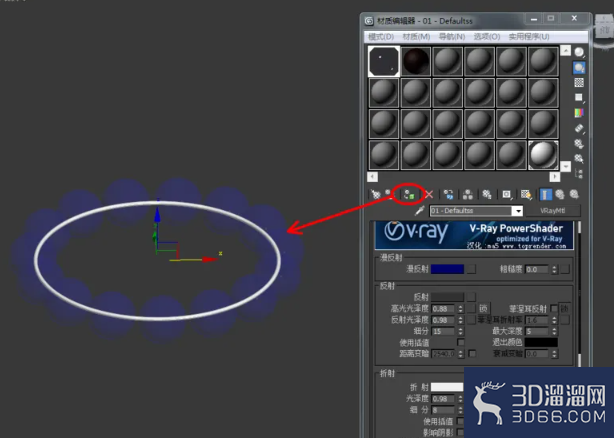Click the VRayMtl material type button

[x=553, y=211]
